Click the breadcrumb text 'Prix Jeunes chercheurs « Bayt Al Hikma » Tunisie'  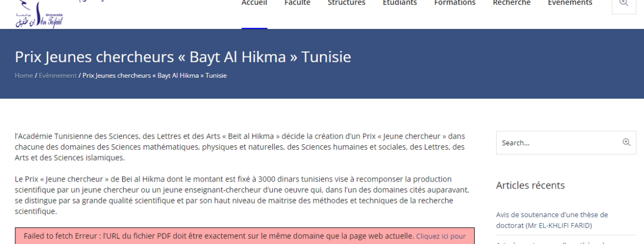click(x=155, y=76)
